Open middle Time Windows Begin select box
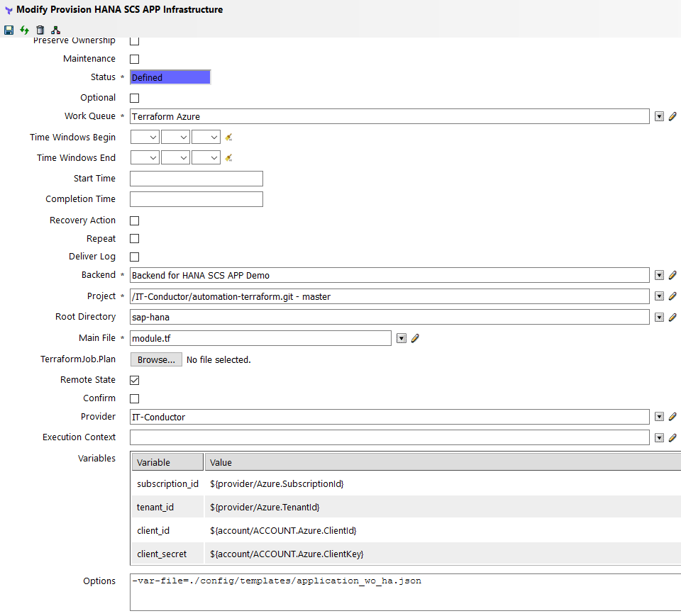The width and height of the screenshot is (681, 616). click(175, 138)
